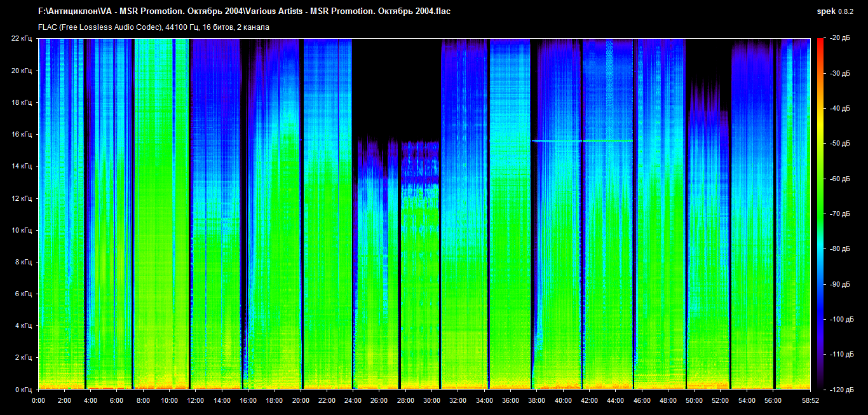Click the 20:00 time axis label
868x415 pixels.
[x=301, y=401]
